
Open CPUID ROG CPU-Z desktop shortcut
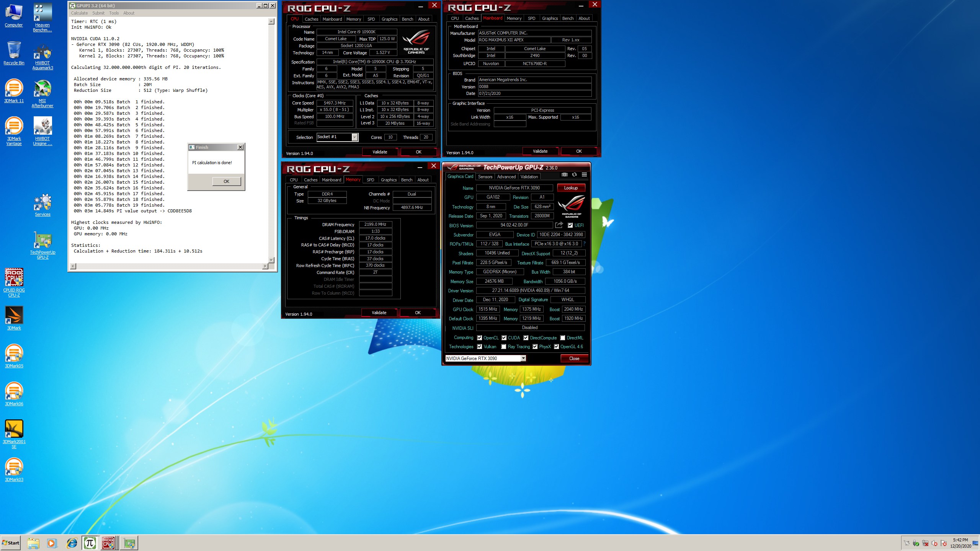tap(14, 283)
